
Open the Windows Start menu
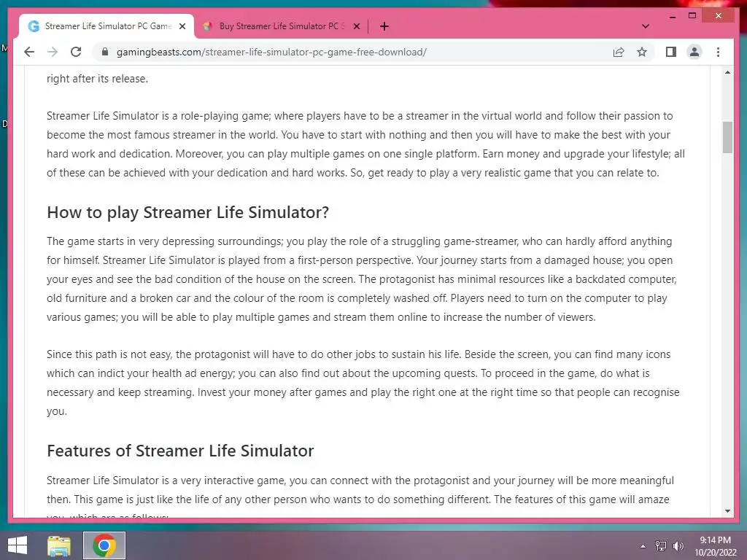18,545
